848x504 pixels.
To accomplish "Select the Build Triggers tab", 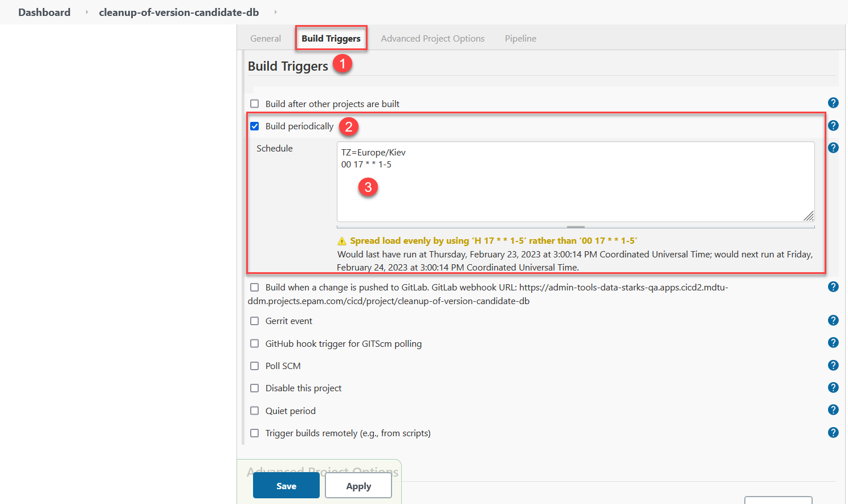I will click(331, 39).
